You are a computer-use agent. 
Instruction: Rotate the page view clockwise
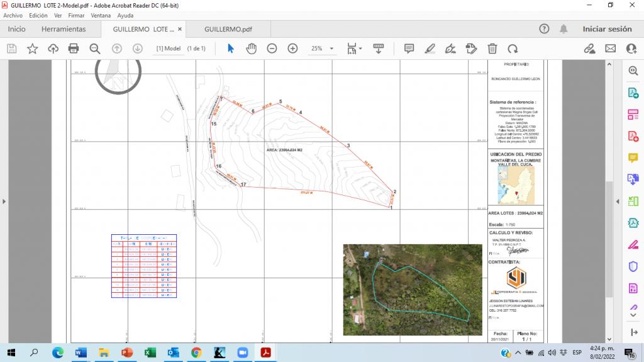pyautogui.click(x=513, y=48)
